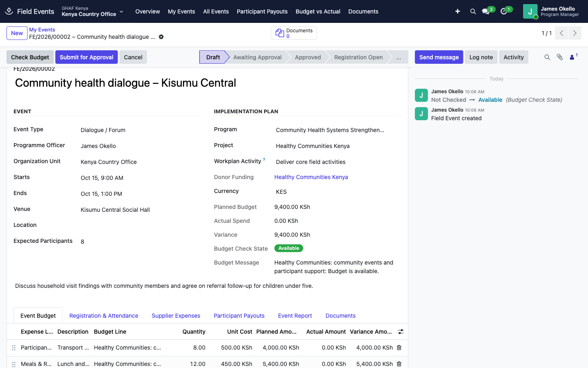Follow the Healthy Communities Kenya donor funding link
Screen dimensions: 588x368
311,177
